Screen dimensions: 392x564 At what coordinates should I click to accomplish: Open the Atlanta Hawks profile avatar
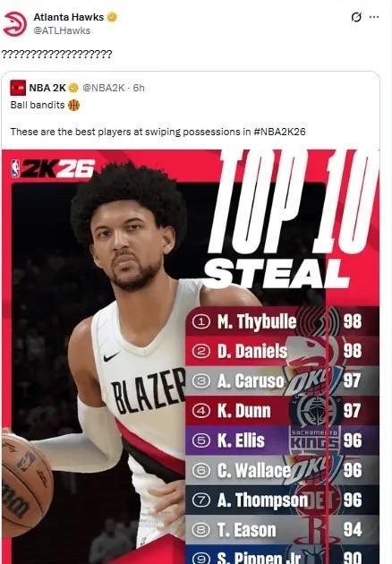14,24
